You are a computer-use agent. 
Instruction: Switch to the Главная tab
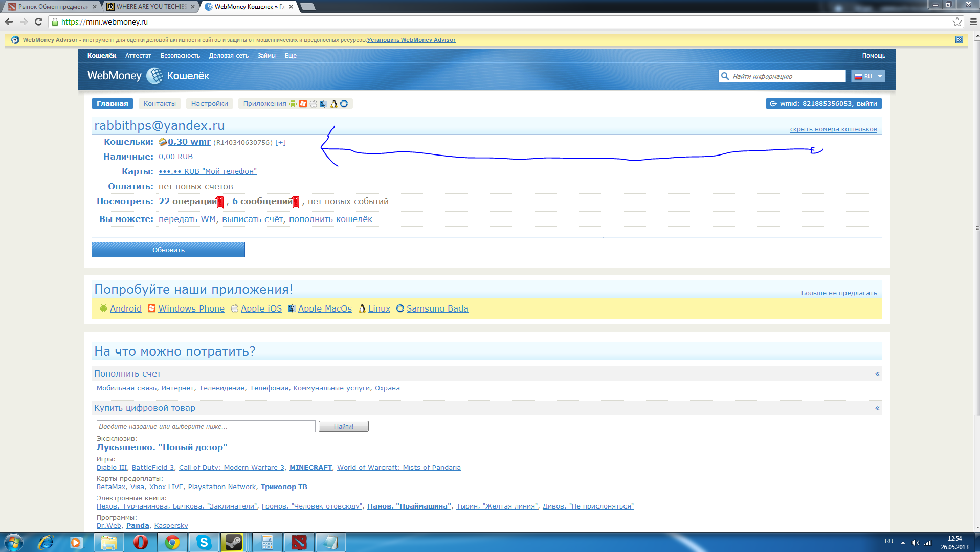(113, 104)
